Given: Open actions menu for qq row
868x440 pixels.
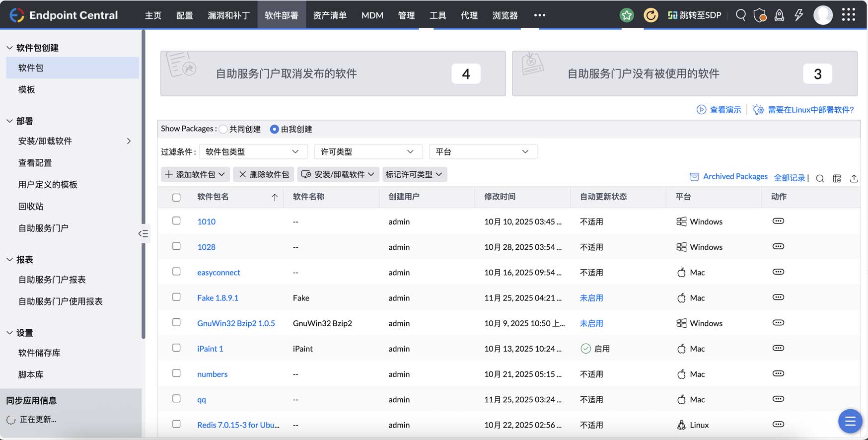Looking at the screenshot, I should (778, 399).
